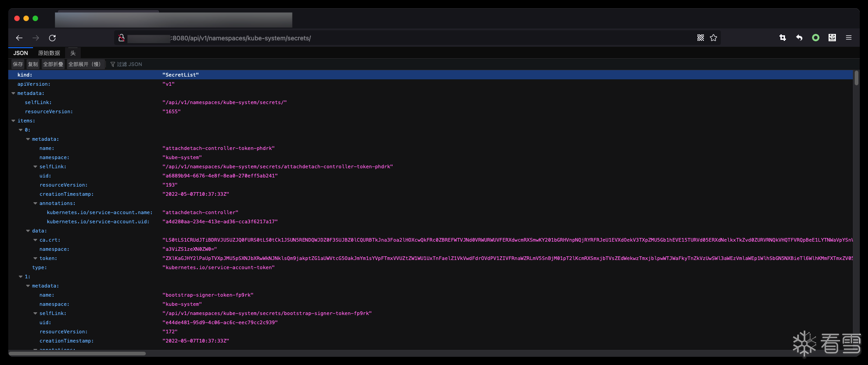868x365 pixels.
Task: Open the browser hamburger menu
Action: pyautogui.click(x=849, y=38)
